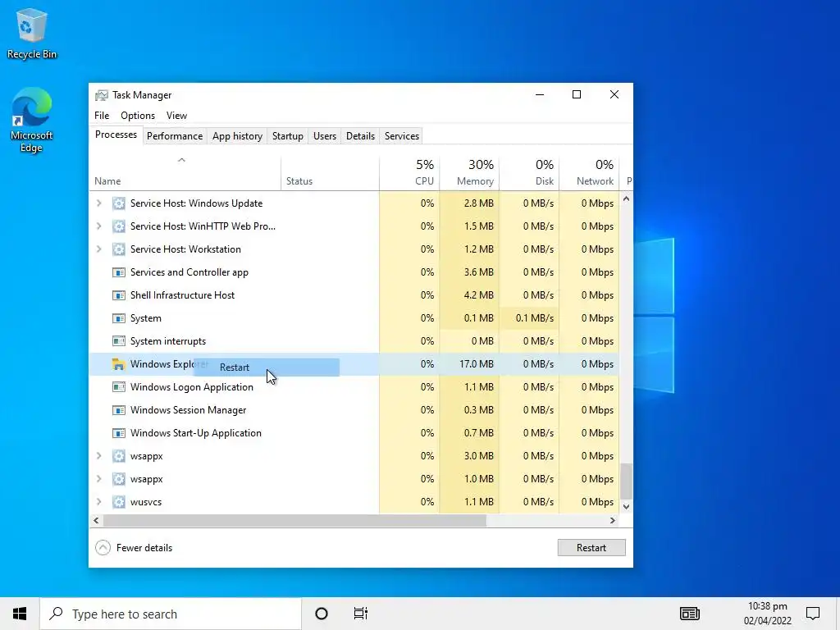Switch to the App history tab
Image resolution: width=840 pixels, height=630 pixels.
(x=237, y=136)
